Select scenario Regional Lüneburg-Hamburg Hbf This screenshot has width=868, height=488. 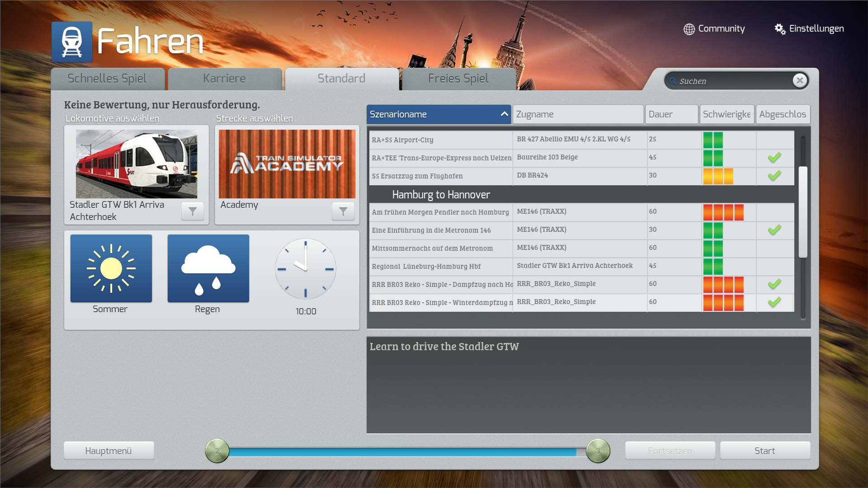[426, 267]
